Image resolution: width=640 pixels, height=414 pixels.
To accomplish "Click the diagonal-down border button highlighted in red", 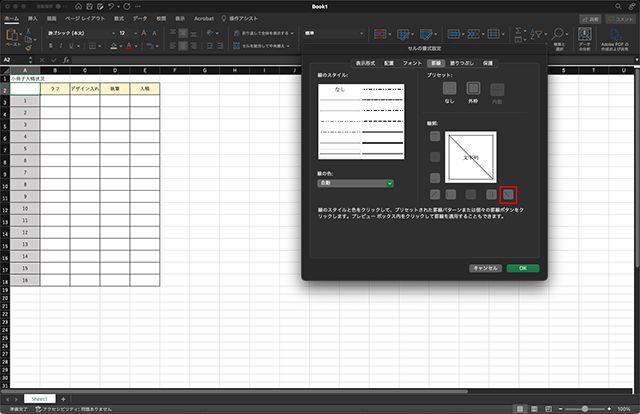I will (x=508, y=194).
